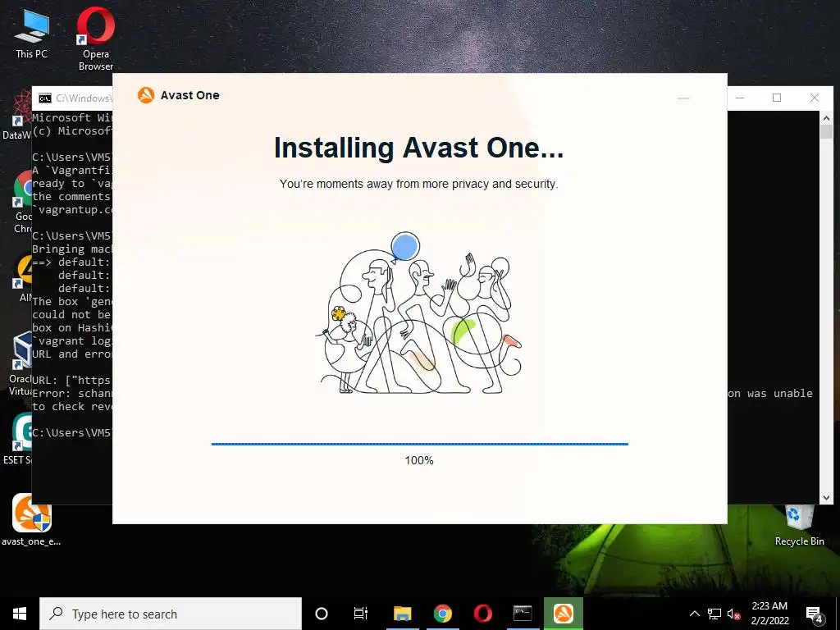This screenshot has height=630, width=840.
Task: Click the Avast One logo in installer header
Action: tap(146, 95)
